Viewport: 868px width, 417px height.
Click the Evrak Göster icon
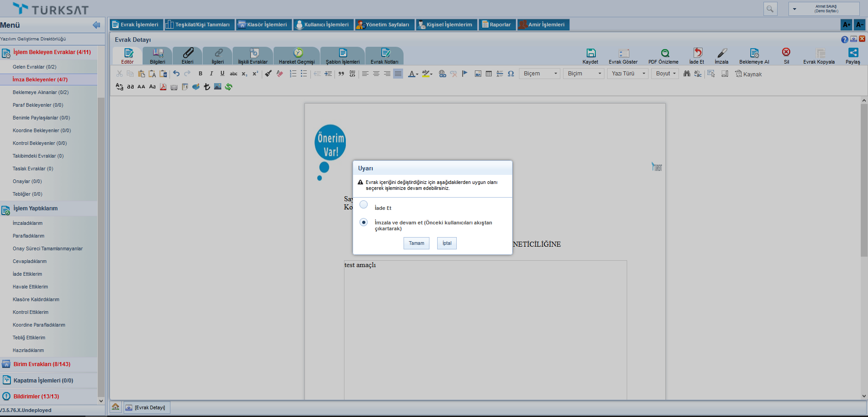(624, 53)
